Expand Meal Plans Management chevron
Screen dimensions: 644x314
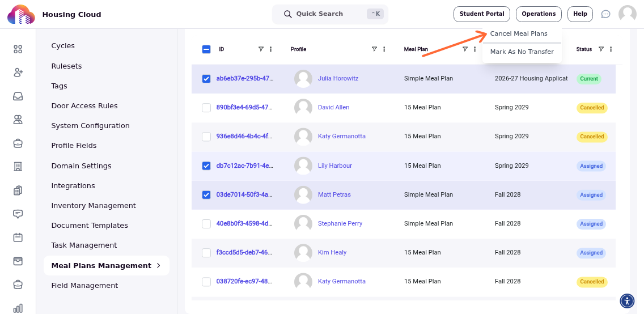pyautogui.click(x=159, y=266)
